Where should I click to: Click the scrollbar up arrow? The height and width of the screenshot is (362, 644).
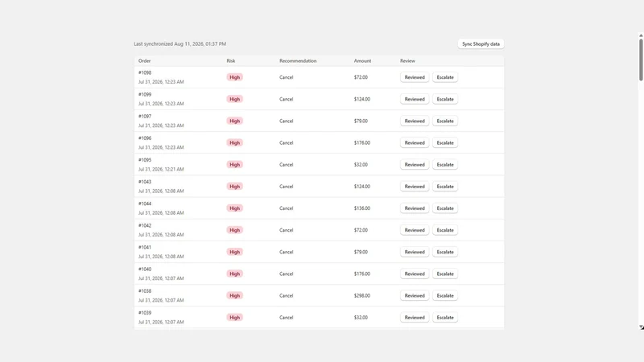641,35
